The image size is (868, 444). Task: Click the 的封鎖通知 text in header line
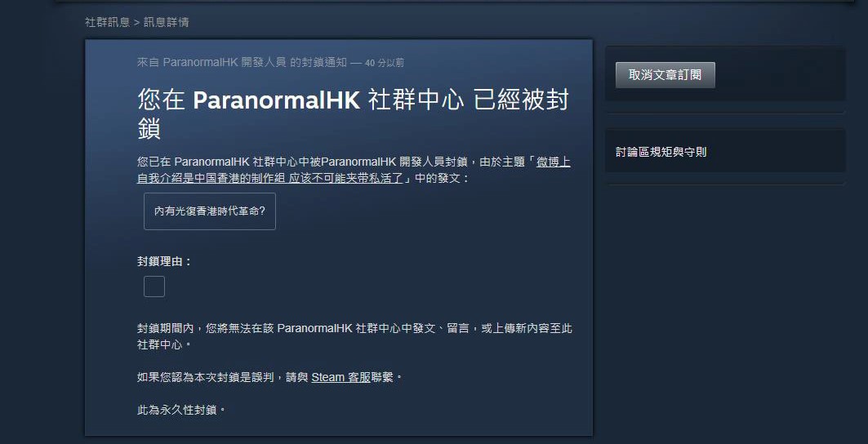(x=318, y=63)
